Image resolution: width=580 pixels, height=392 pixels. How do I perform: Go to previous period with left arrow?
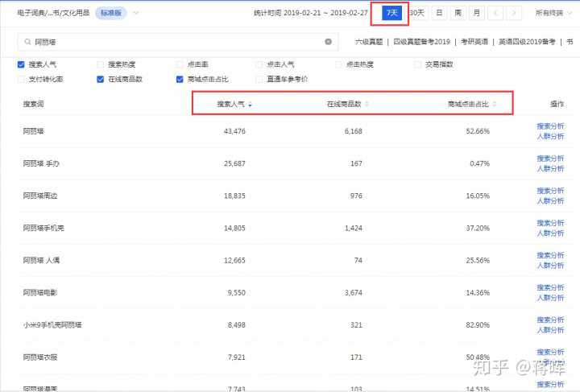coord(495,13)
